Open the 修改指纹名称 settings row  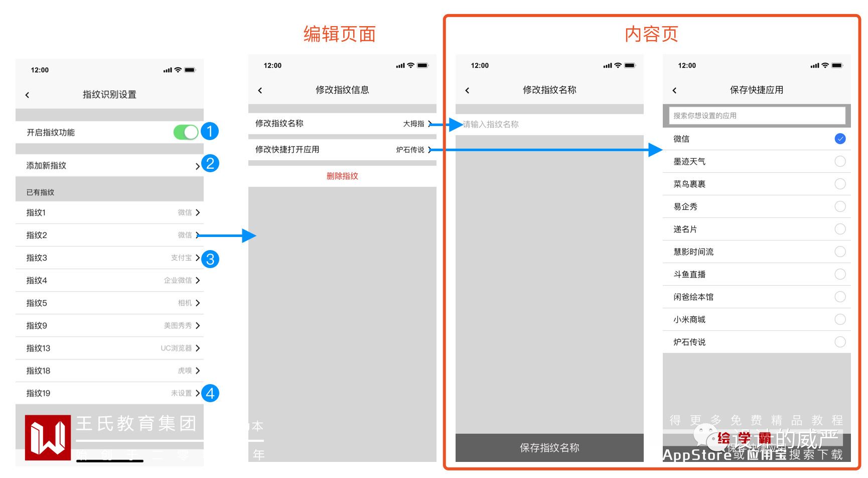[x=342, y=124]
